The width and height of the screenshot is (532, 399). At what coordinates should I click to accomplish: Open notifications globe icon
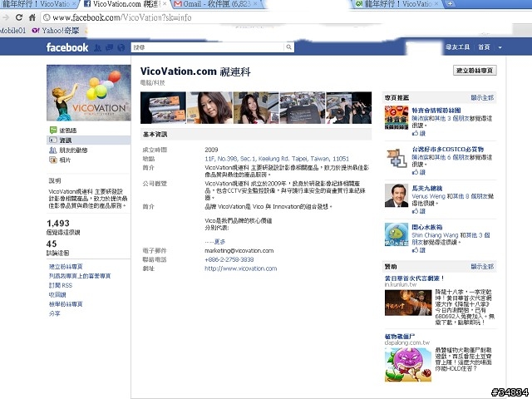pos(121,48)
